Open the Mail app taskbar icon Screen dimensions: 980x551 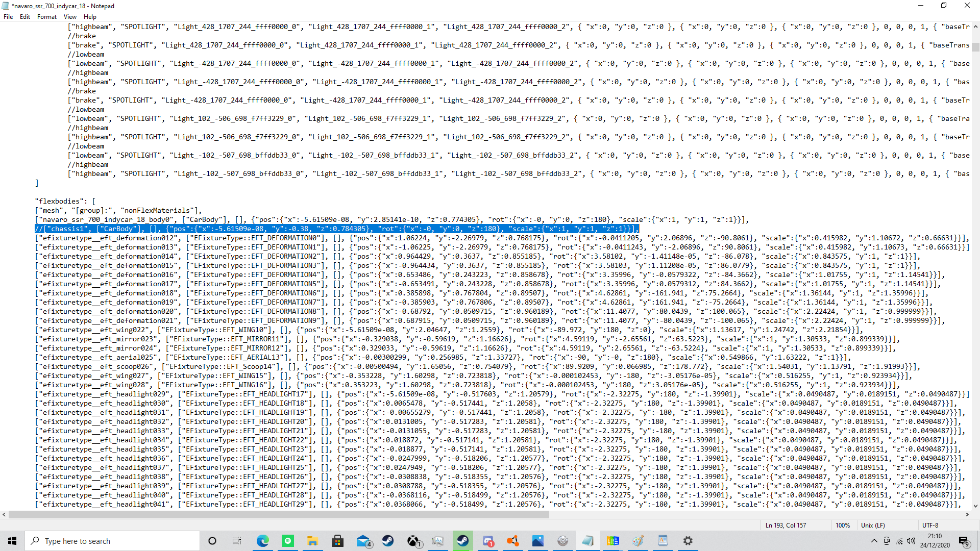pos(363,541)
